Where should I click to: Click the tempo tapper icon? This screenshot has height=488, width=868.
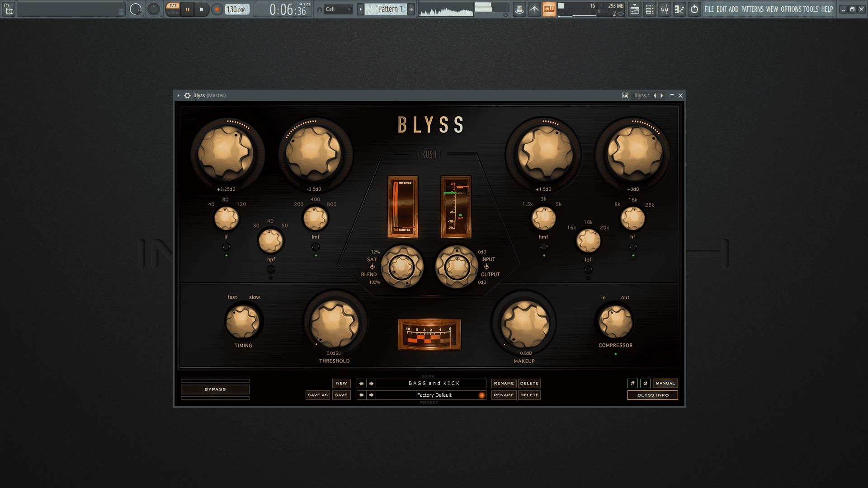point(534,9)
